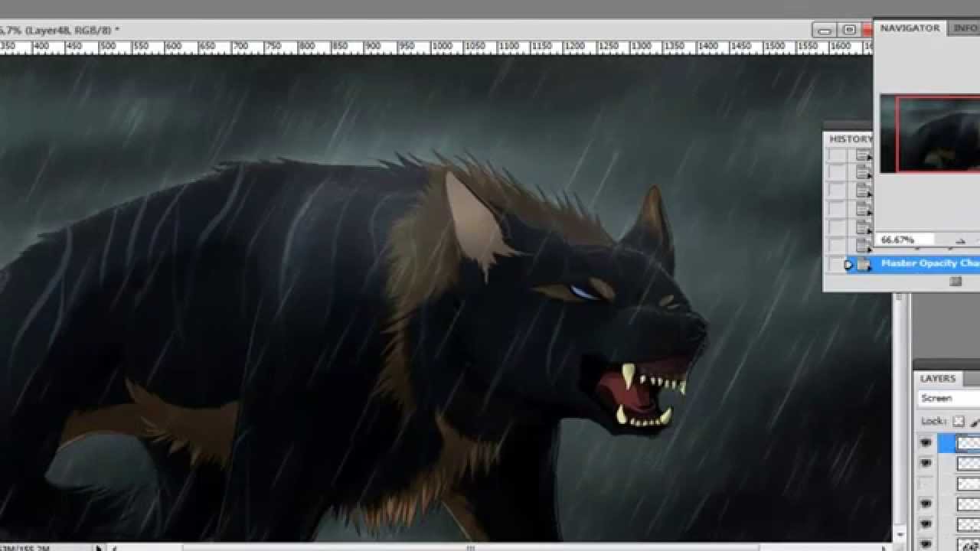Show the hidden layer via its empty visibility box
Screen dimensions: 980x551
click(926, 484)
